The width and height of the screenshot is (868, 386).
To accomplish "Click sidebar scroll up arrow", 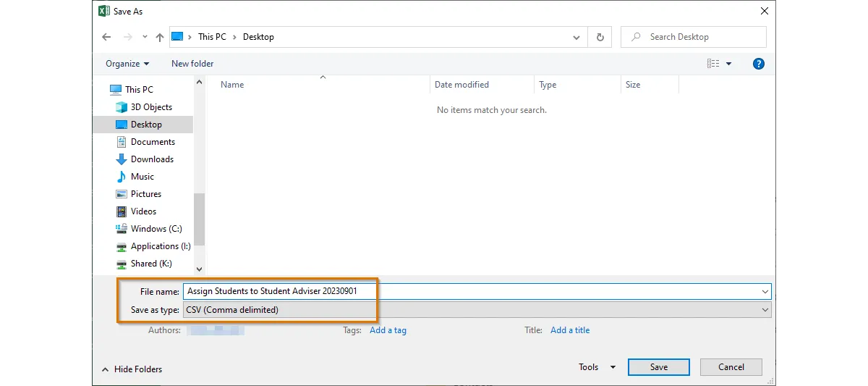I will click(200, 83).
